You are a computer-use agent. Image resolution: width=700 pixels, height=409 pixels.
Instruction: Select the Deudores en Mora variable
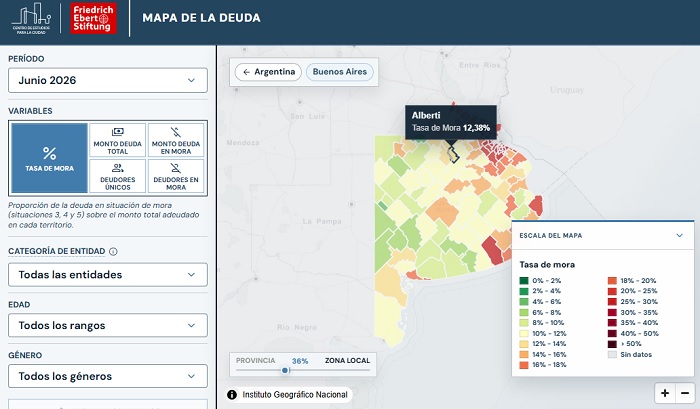tap(176, 176)
